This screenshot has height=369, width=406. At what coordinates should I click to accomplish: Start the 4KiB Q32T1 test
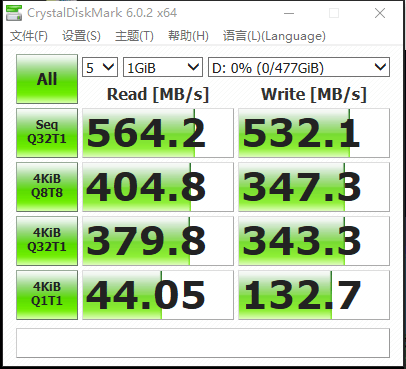coord(47,241)
